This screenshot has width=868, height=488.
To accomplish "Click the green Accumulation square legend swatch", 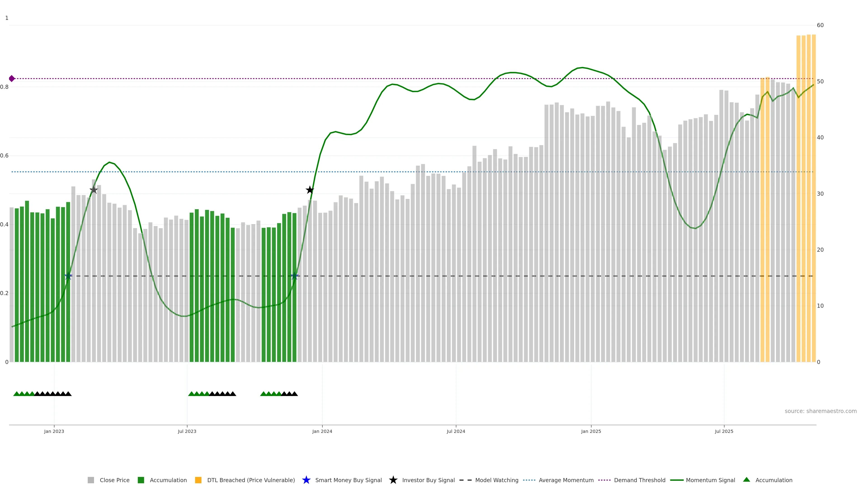I will [x=141, y=480].
